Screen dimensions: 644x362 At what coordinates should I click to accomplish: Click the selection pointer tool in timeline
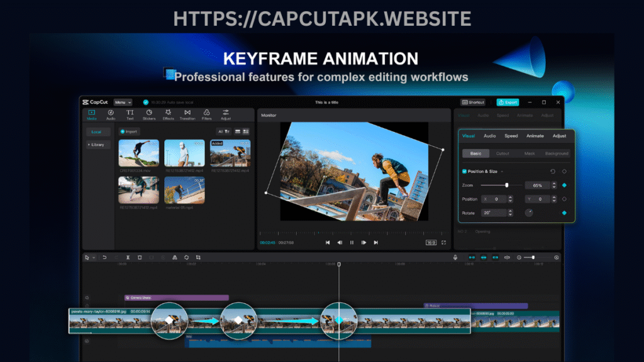(87, 257)
